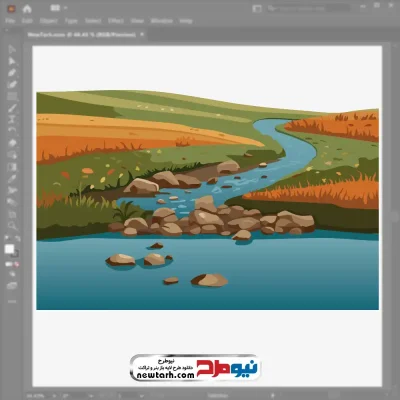
Task: Set paint to None in toolbar
Action: [16, 264]
